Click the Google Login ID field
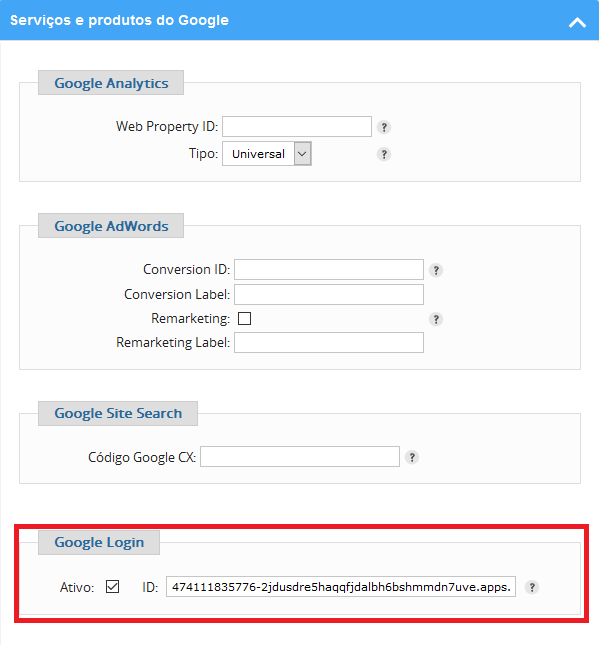Image resolution: width=599 pixels, height=645 pixels. (x=341, y=587)
